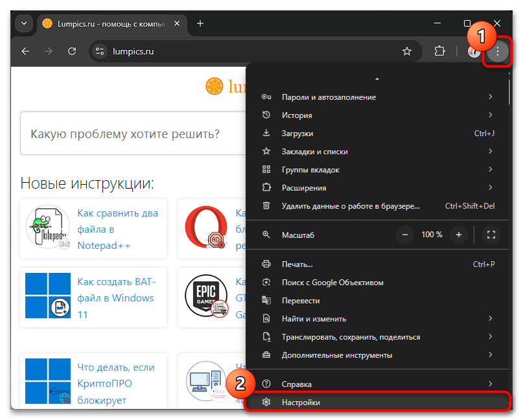Click the password key icon
Screen dimensions: 523x420
[x=266, y=97]
